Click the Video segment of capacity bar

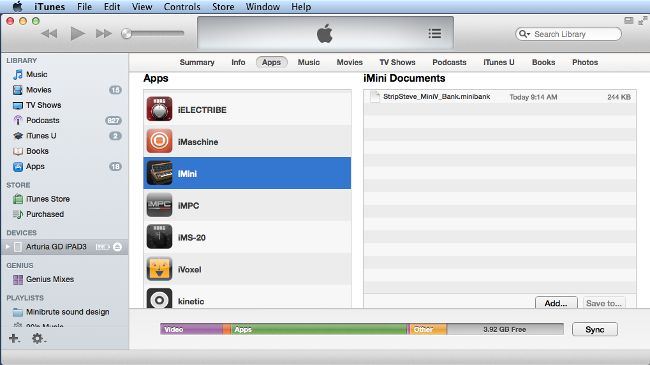coord(192,329)
